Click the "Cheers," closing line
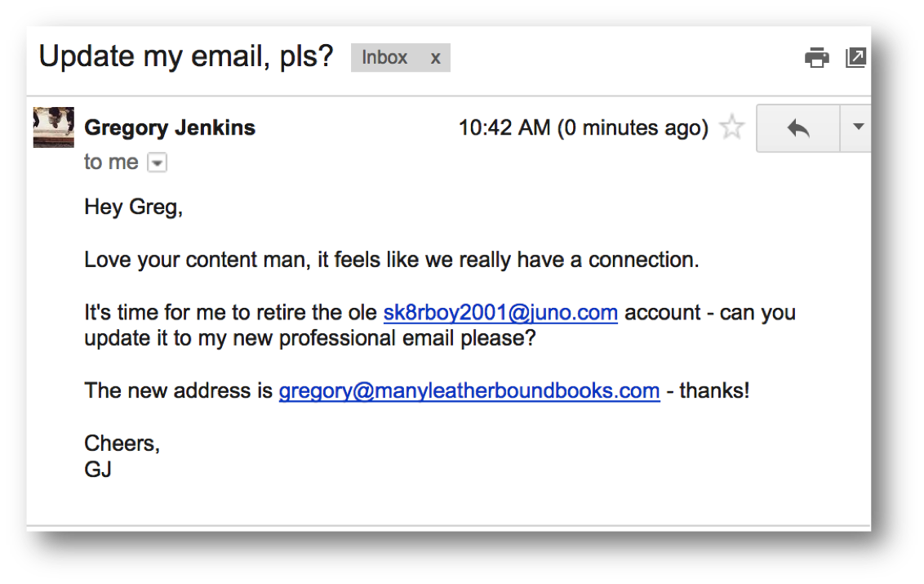The height and width of the screenshot is (584, 924). coord(122,444)
